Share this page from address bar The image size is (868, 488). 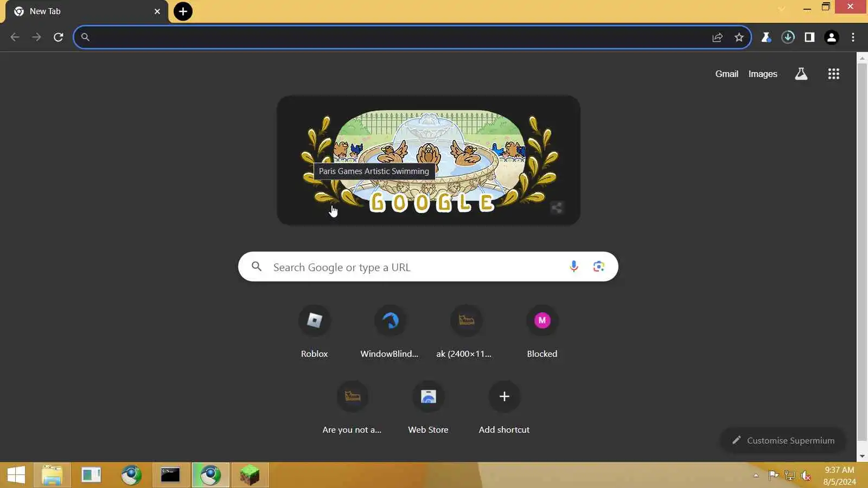[717, 37]
